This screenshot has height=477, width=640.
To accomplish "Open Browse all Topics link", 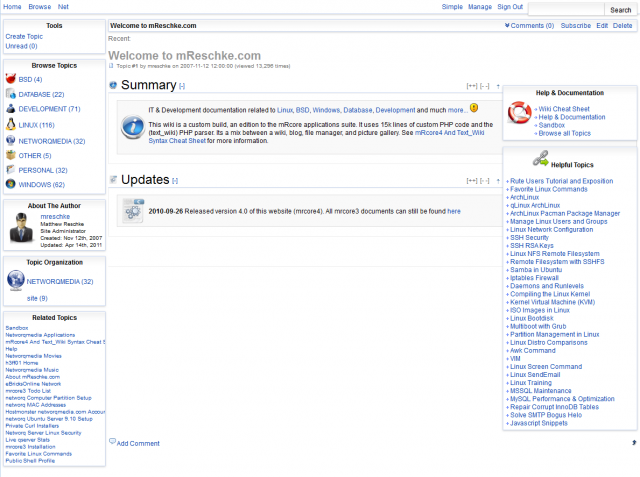I will pos(564,133).
